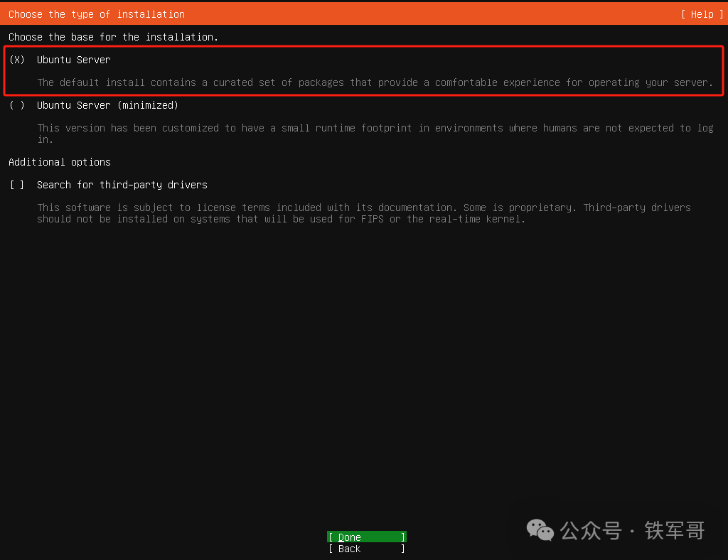Click 'Search for third-party drivers' label
Screen dimensions: 728x560
coord(122,185)
